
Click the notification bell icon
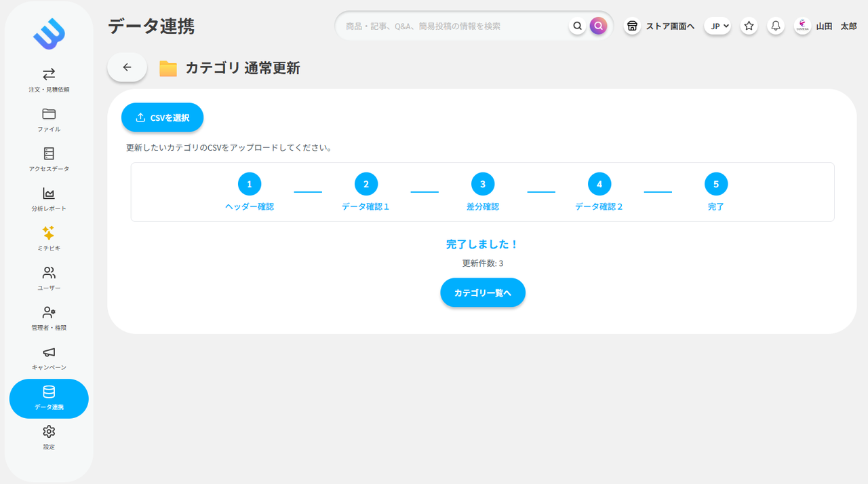click(x=774, y=25)
